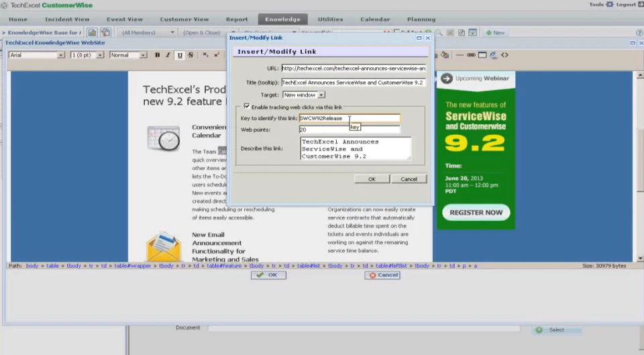The image size is (644, 355).
Task: Open the Incident View tab
Action: (67, 19)
